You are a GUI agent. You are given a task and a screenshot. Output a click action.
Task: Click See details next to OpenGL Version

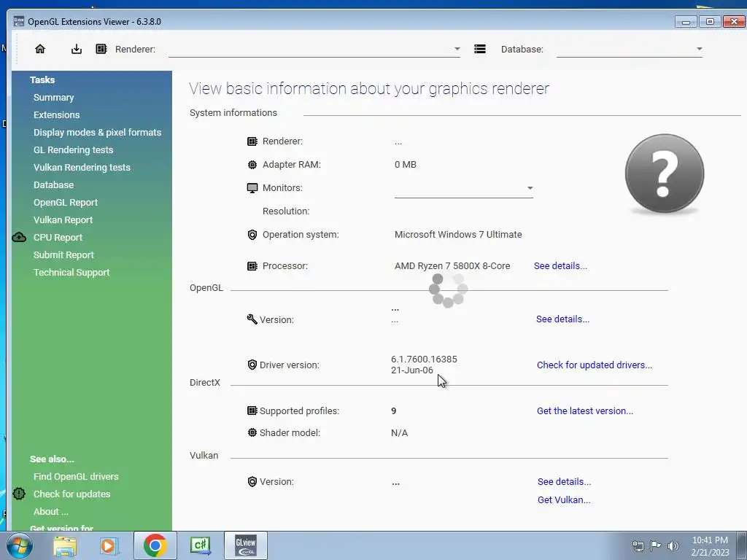click(562, 319)
